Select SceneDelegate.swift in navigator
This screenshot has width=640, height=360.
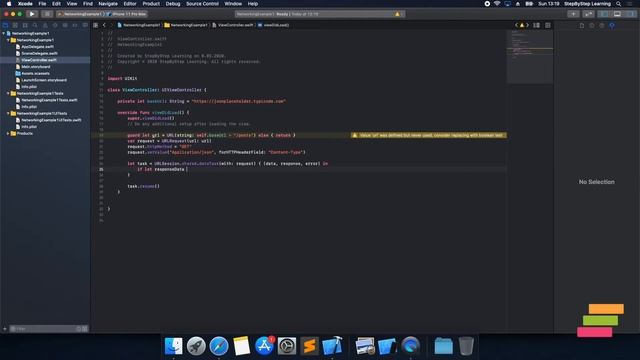(x=40, y=53)
